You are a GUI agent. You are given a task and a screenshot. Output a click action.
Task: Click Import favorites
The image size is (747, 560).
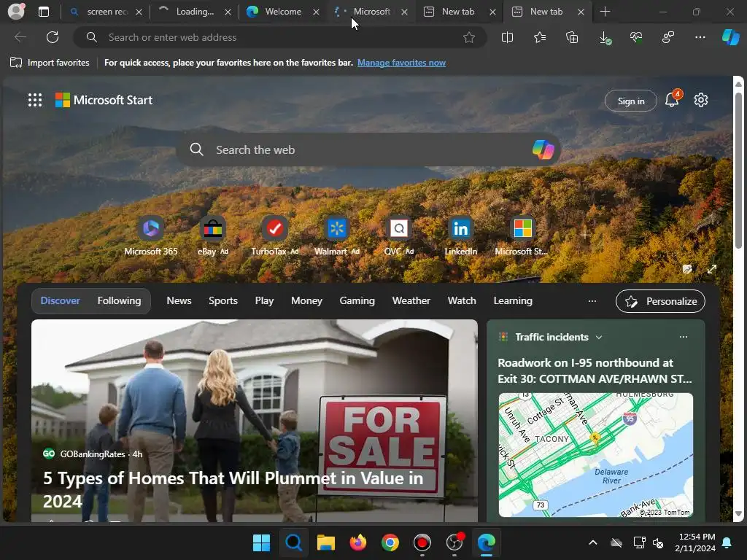[x=50, y=63]
